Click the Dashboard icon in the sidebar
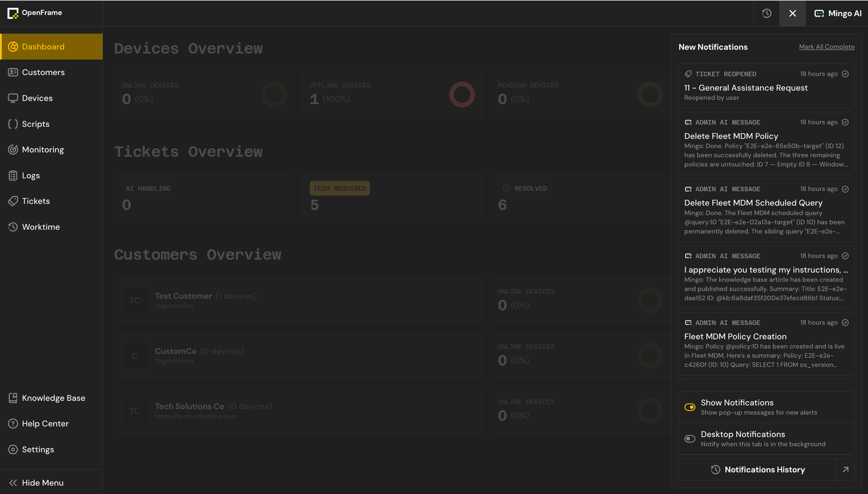This screenshot has height=494, width=868. coord(13,47)
